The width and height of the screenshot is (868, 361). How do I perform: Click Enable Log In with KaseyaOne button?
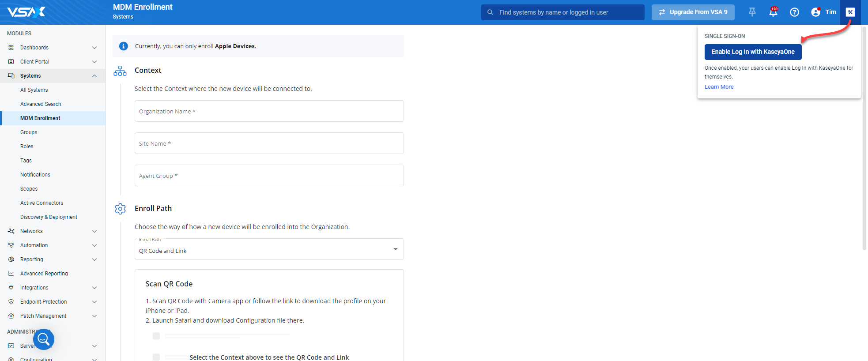753,52
